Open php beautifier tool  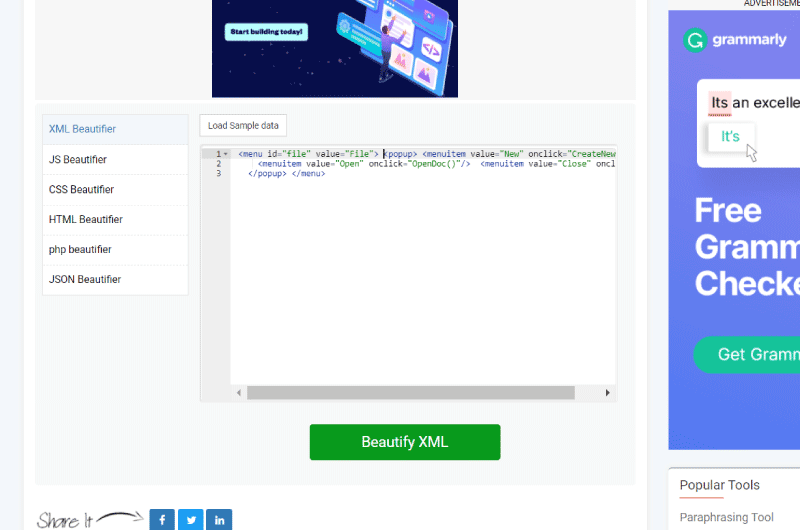click(x=115, y=250)
